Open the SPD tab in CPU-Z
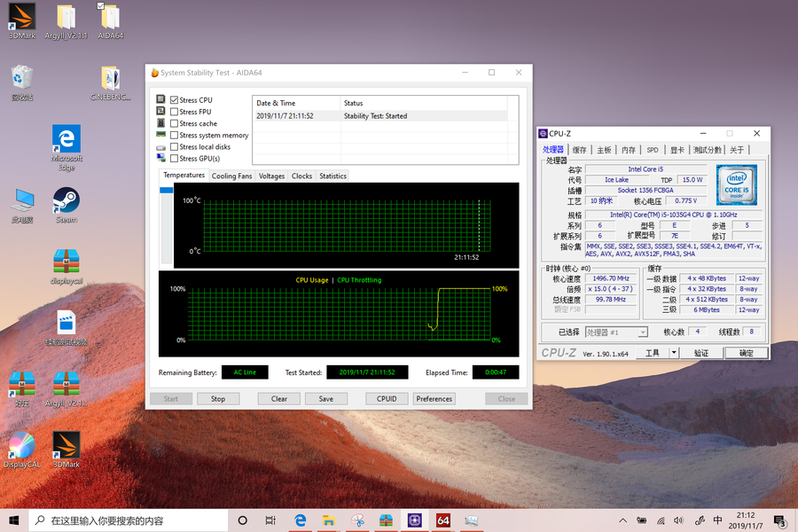 (653, 150)
